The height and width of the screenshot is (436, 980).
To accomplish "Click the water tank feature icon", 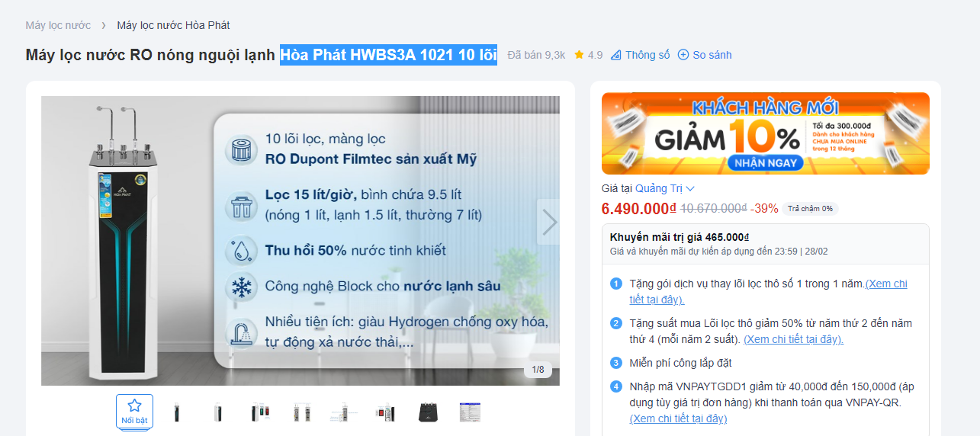I will tap(241, 206).
